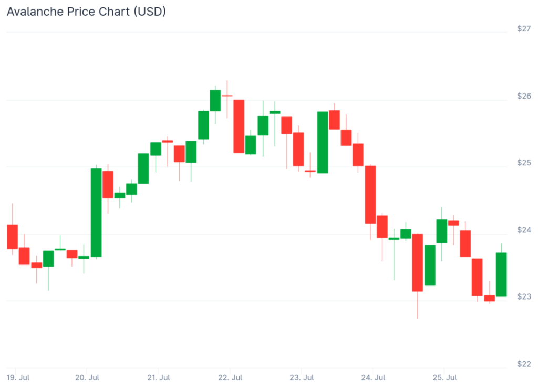Select the 21. Jul date label
538x392 pixels.
(x=158, y=377)
